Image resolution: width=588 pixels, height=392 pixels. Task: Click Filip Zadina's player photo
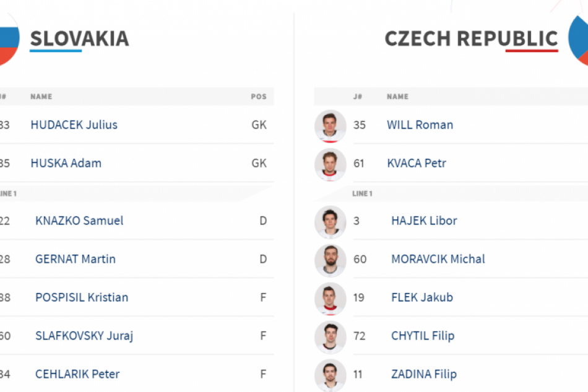point(330,375)
